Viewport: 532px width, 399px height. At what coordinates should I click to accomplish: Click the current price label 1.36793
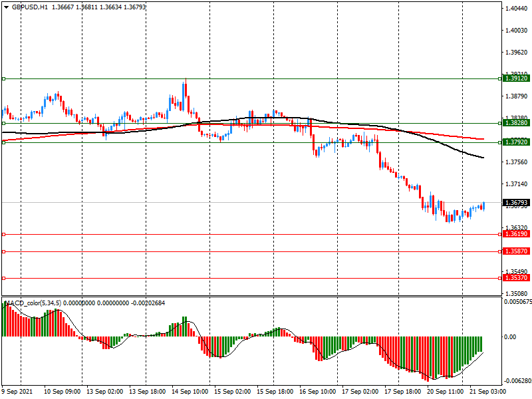(x=516, y=203)
